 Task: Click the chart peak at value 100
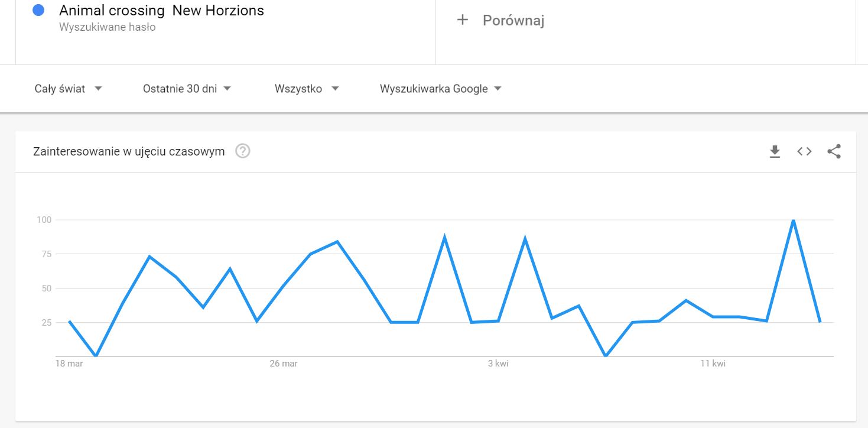[x=793, y=220]
